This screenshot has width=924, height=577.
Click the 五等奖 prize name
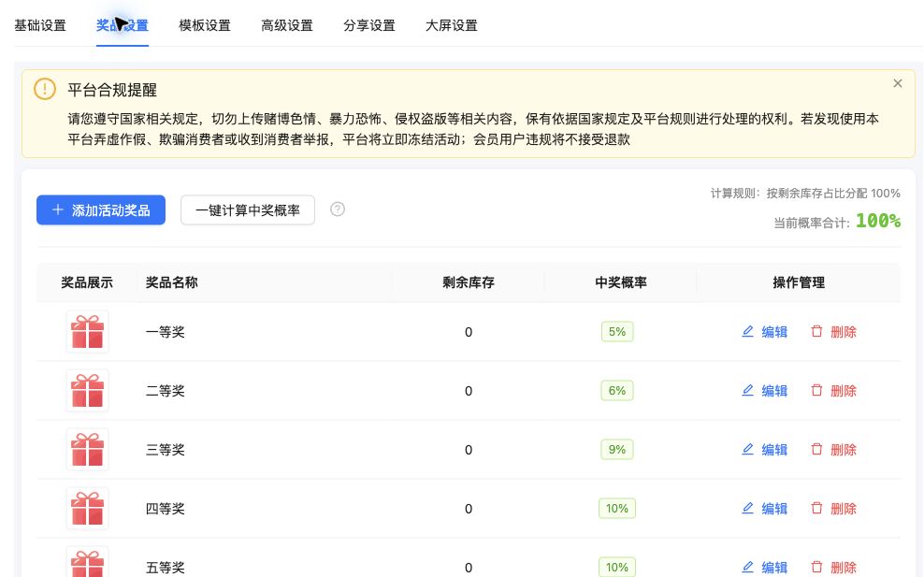(x=165, y=568)
